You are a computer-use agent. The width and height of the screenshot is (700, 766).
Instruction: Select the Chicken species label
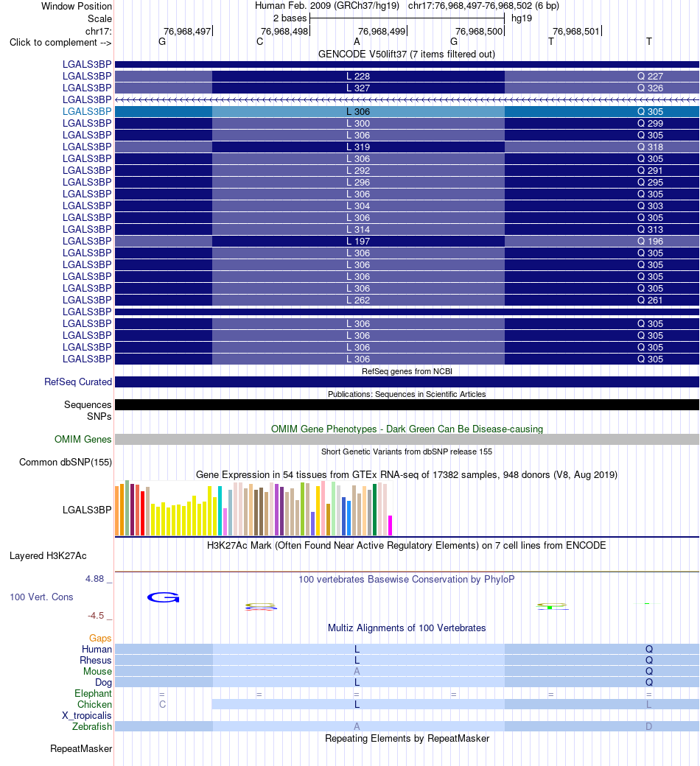[x=94, y=704]
